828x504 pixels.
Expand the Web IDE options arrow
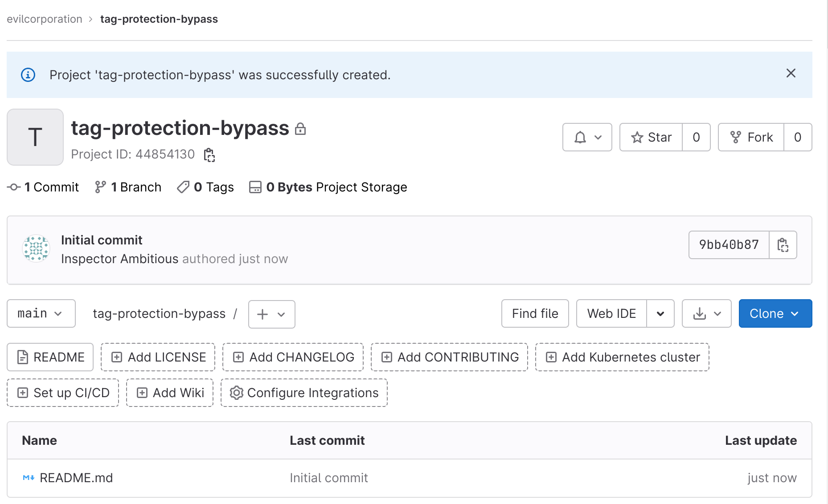[660, 314]
